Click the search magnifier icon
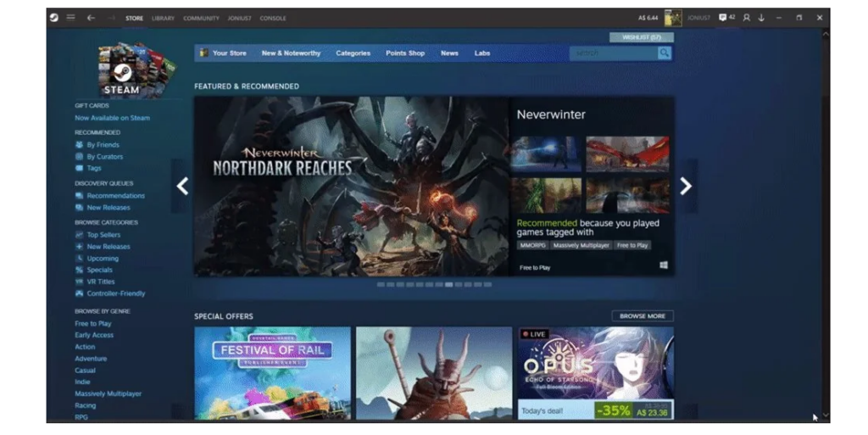 pyautogui.click(x=665, y=53)
